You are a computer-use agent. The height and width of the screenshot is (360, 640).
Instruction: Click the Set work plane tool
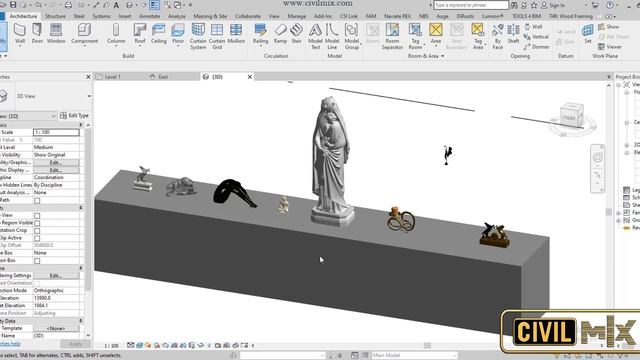[588, 33]
